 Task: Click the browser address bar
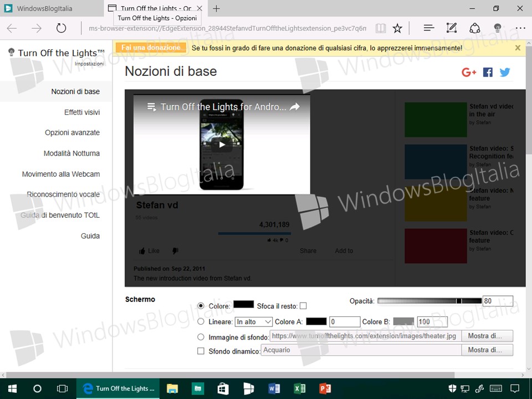[227, 28]
